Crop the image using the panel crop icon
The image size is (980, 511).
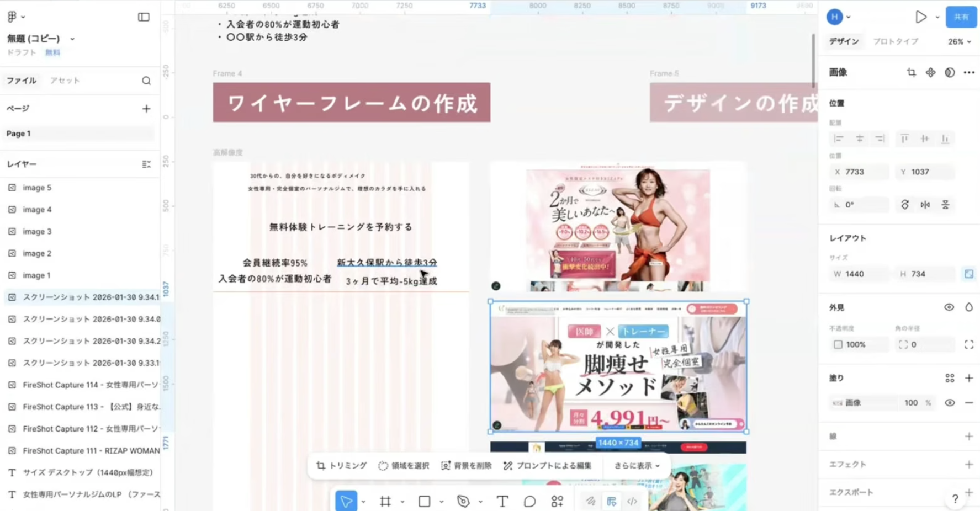point(911,72)
